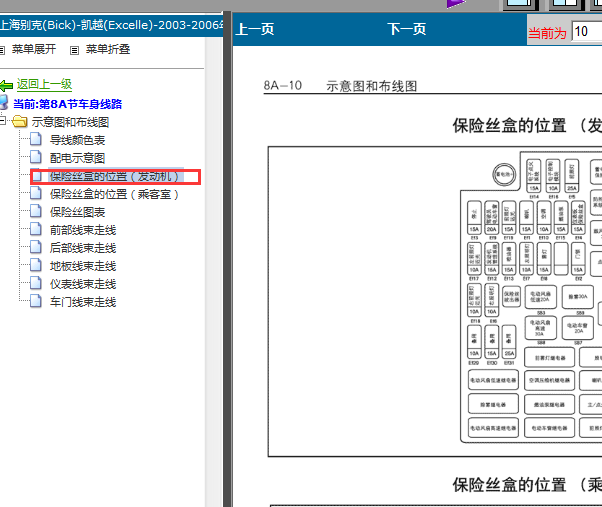Open 仪表线束走线 document
This screenshot has width=602, height=507.
[83, 284]
